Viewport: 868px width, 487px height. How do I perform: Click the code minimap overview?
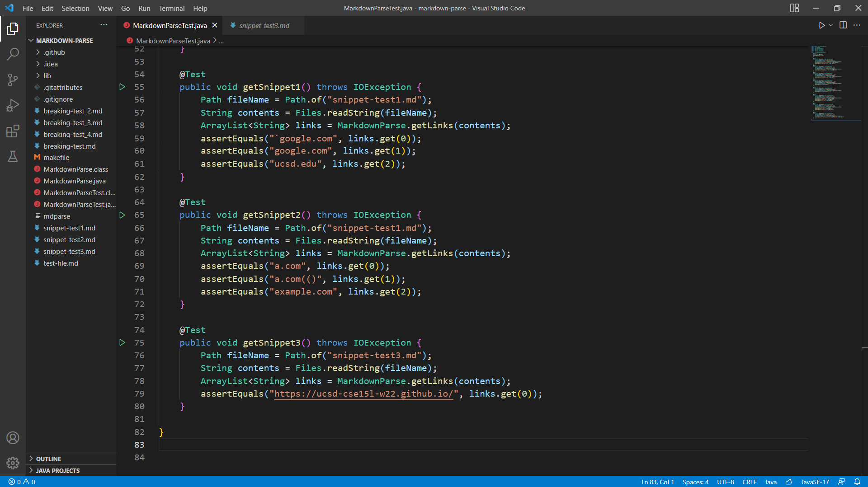(x=827, y=82)
